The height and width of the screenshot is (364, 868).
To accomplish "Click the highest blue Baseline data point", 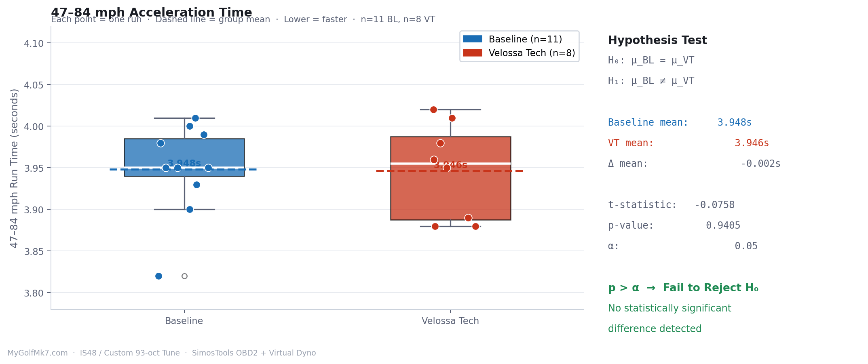I will [x=195, y=118].
